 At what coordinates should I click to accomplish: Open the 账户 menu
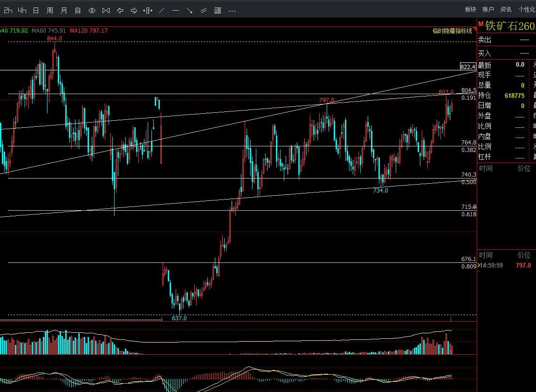pyautogui.click(x=488, y=10)
